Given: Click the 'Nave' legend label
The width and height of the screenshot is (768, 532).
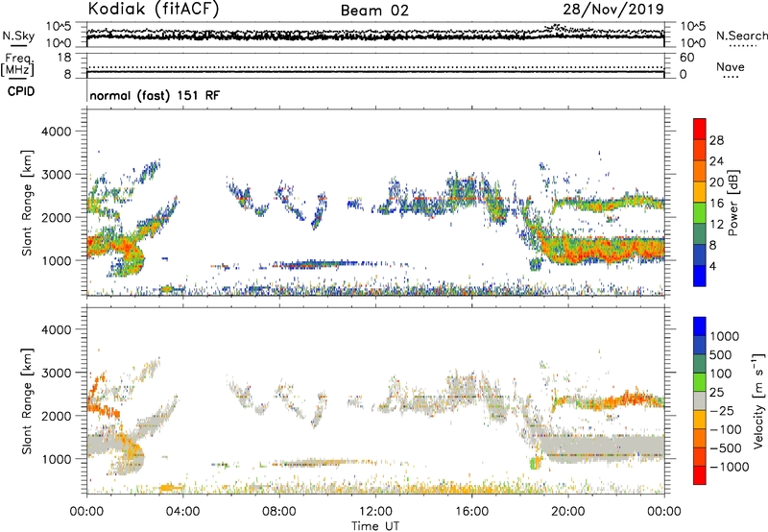Looking at the screenshot, I should (731, 67).
